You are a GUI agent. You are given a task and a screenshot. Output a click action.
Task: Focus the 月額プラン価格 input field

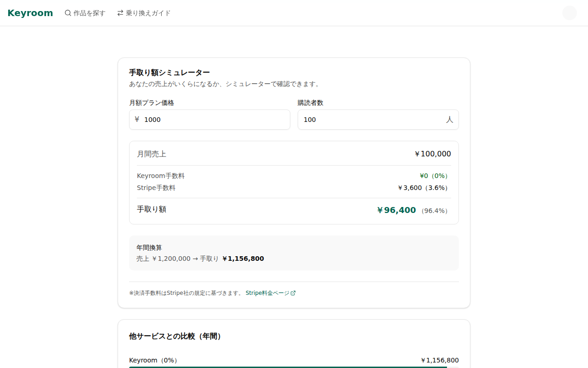209,120
